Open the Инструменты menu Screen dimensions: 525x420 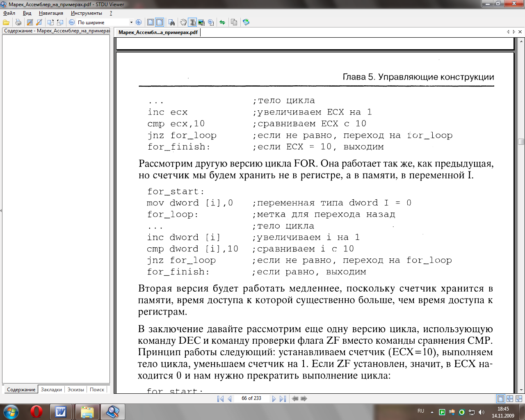pyautogui.click(x=87, y=13)
